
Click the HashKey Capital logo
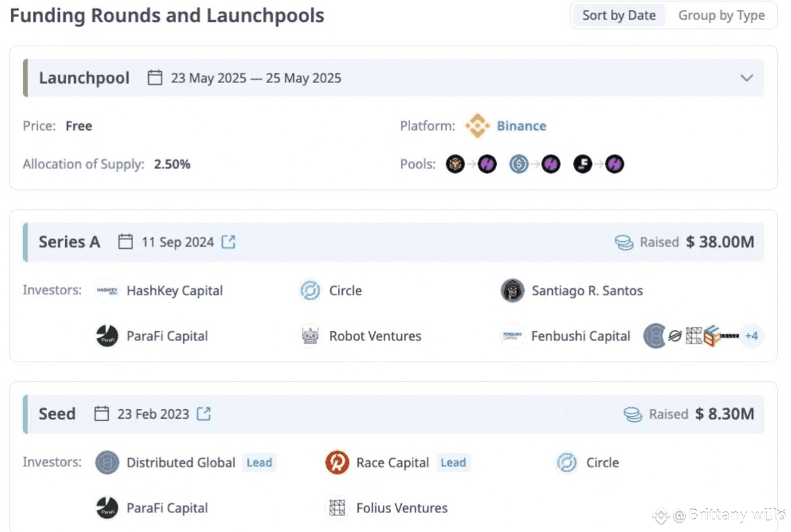106,291
